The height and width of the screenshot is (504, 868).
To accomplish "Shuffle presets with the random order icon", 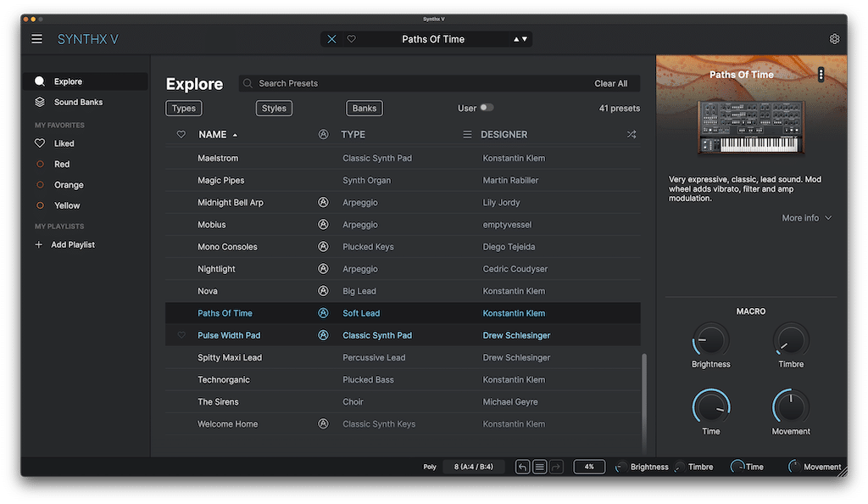I will click(x=631, y=135).
